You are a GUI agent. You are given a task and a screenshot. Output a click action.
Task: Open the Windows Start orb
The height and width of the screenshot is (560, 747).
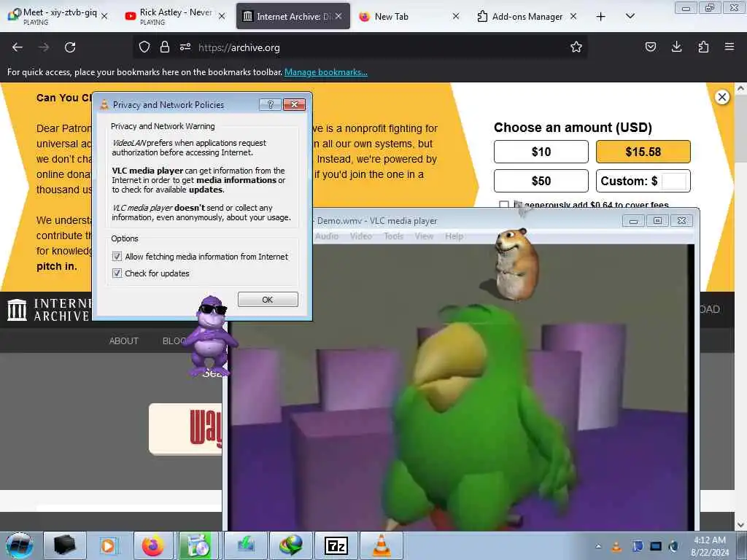pos(20,545)
